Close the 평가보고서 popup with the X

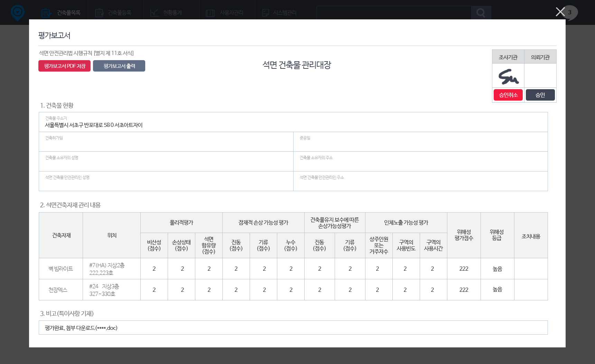coord(560,12)
